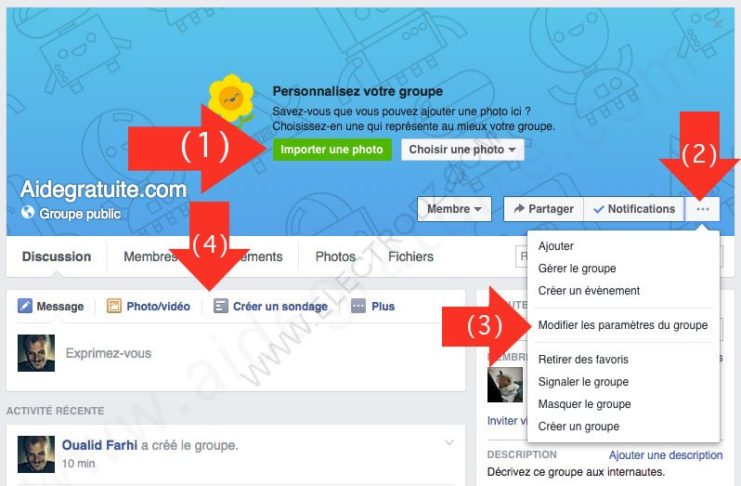
Task: Click the Créer un sondage poll icon
Action: (220, 306)
